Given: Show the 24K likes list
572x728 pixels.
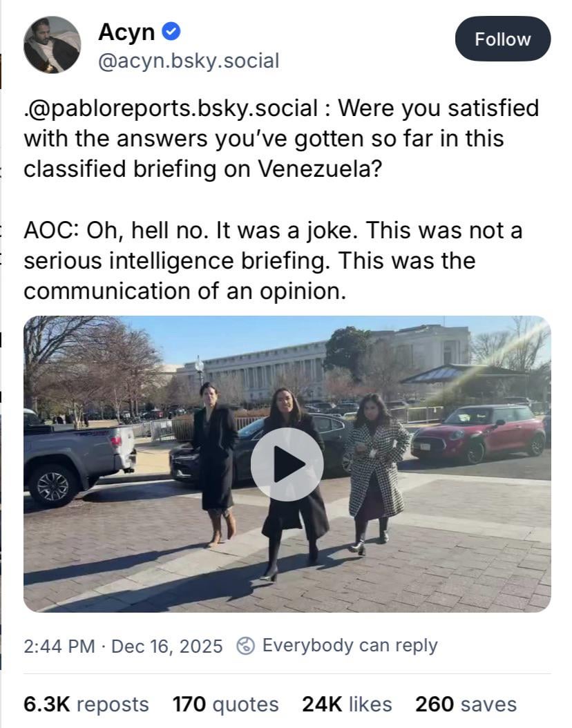Looking at the screenshot, I should click(347, 704).
